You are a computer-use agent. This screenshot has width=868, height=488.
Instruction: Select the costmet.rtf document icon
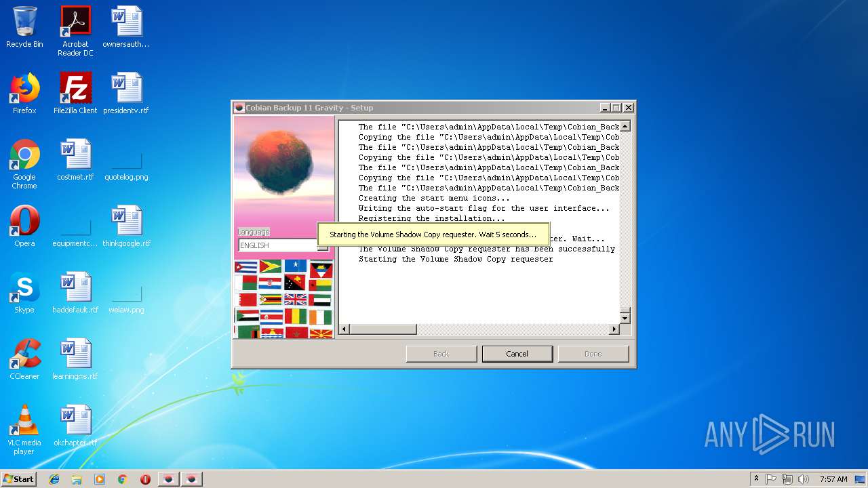click(75, 160)
